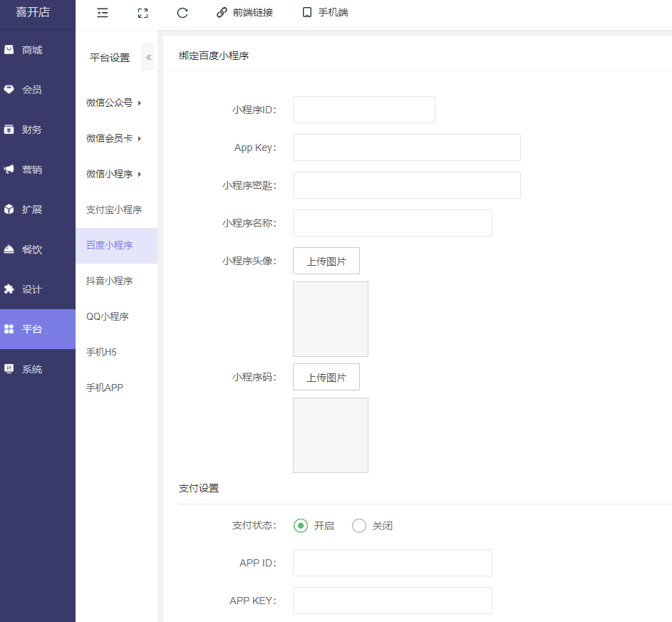672x622 pixels.
Task: Open 扩展 section label
Action: point(32,209)
